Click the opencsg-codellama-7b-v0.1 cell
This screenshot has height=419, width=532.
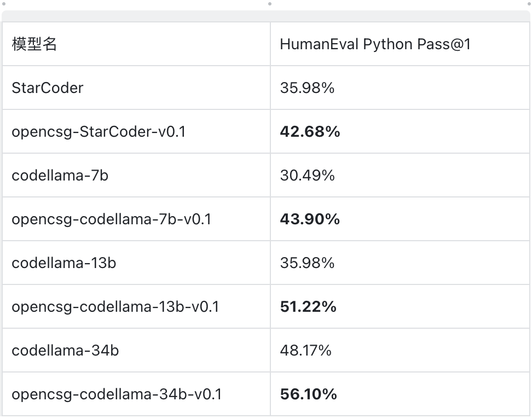coord(111,219)
